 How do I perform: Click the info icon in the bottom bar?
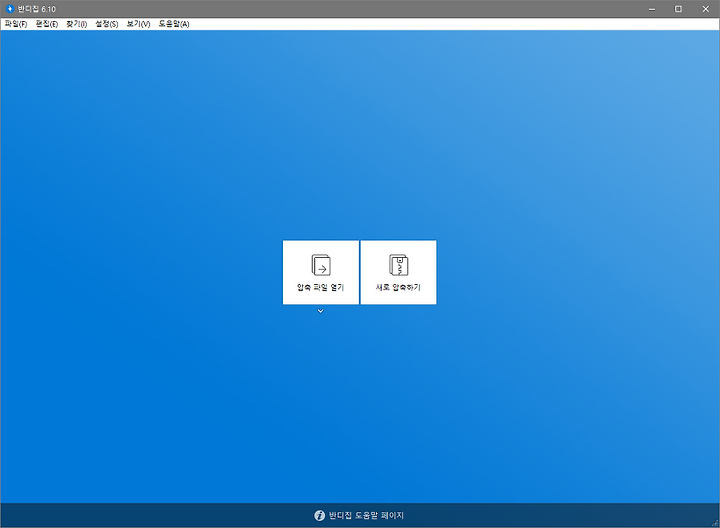320,516
